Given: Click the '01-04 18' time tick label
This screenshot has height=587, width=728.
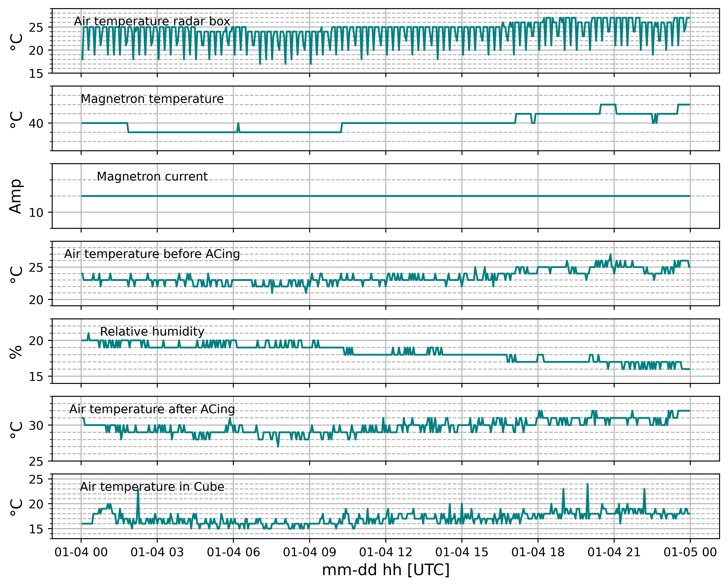Looking at the screenshot, I should tap(538, 552).
